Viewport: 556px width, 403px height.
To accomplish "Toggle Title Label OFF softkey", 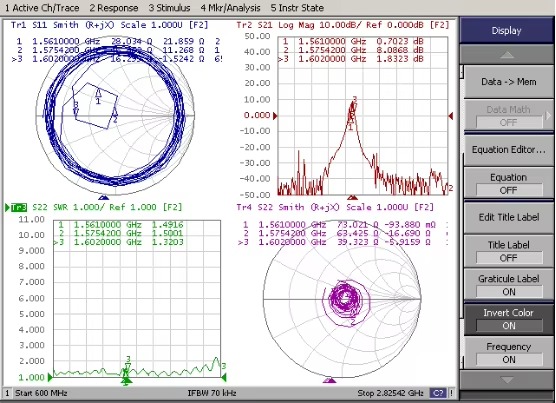I will pos(508,251).
